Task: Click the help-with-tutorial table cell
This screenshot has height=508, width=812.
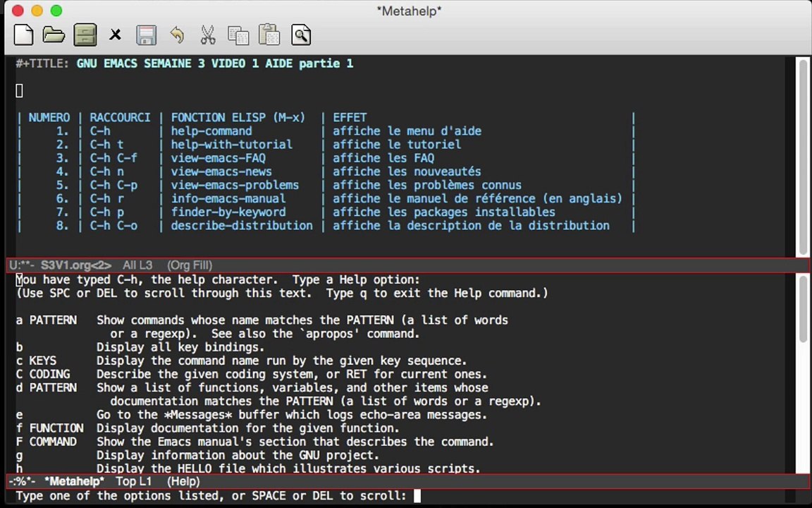Action: pos(231,145)
